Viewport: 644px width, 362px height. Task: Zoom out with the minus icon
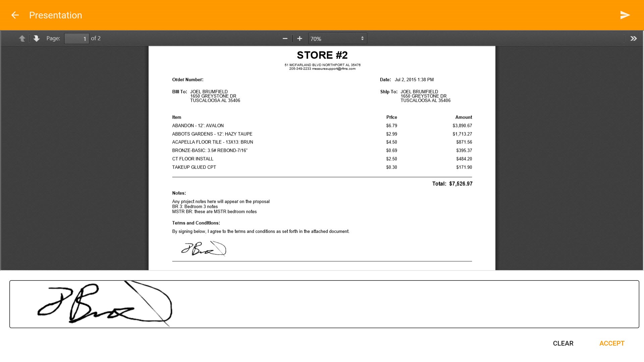tap(285, 39)
